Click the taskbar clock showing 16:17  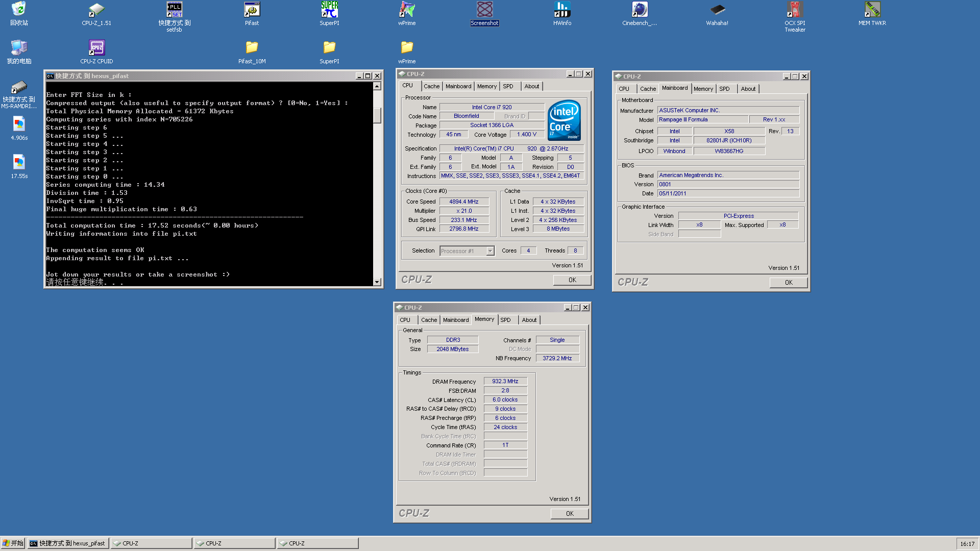click(967, 544)
